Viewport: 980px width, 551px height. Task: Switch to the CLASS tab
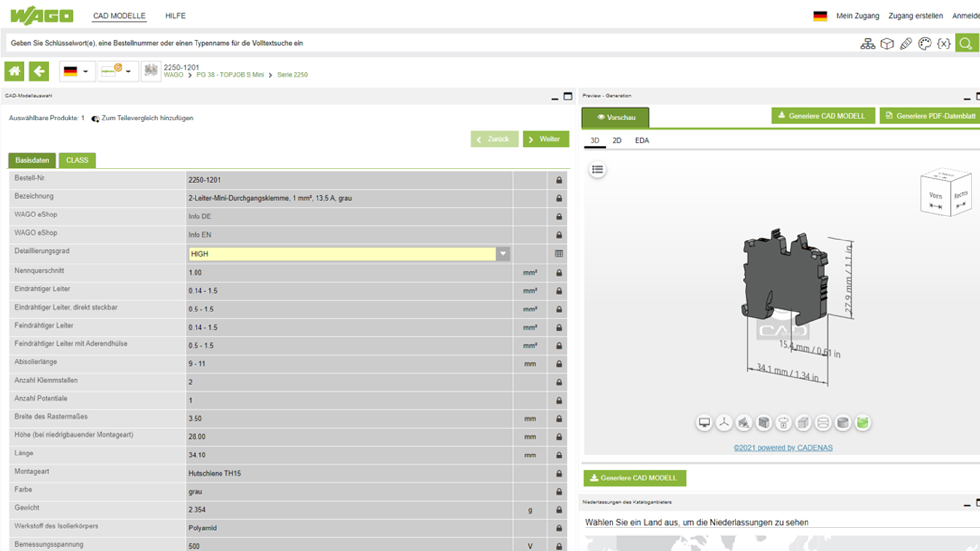77,160
